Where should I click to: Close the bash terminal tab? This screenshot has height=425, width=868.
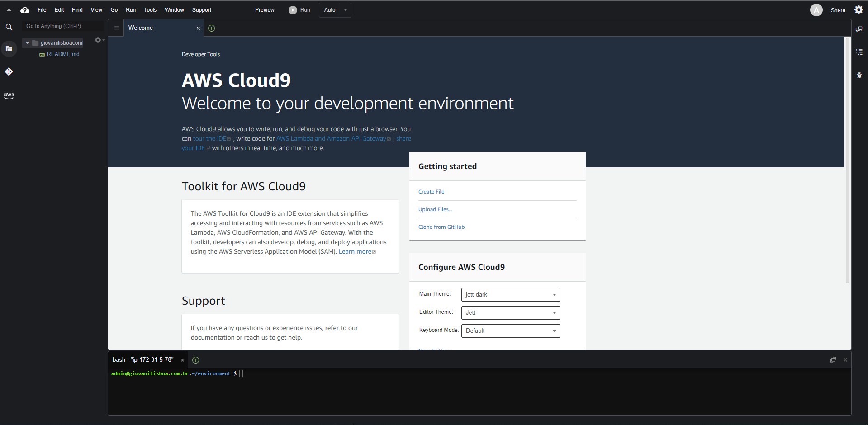(x=182, y=360)
